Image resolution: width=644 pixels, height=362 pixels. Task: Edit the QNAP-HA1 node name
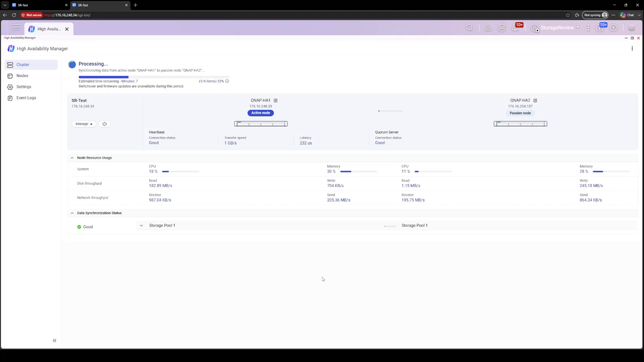click(x=276, y=101)
